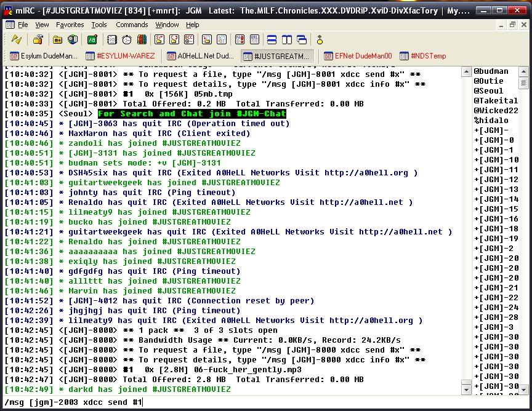The width and height of the screenshot is (532, 411).
Task: Click the globe Channels List icon
Action: (x=73, y=40)
